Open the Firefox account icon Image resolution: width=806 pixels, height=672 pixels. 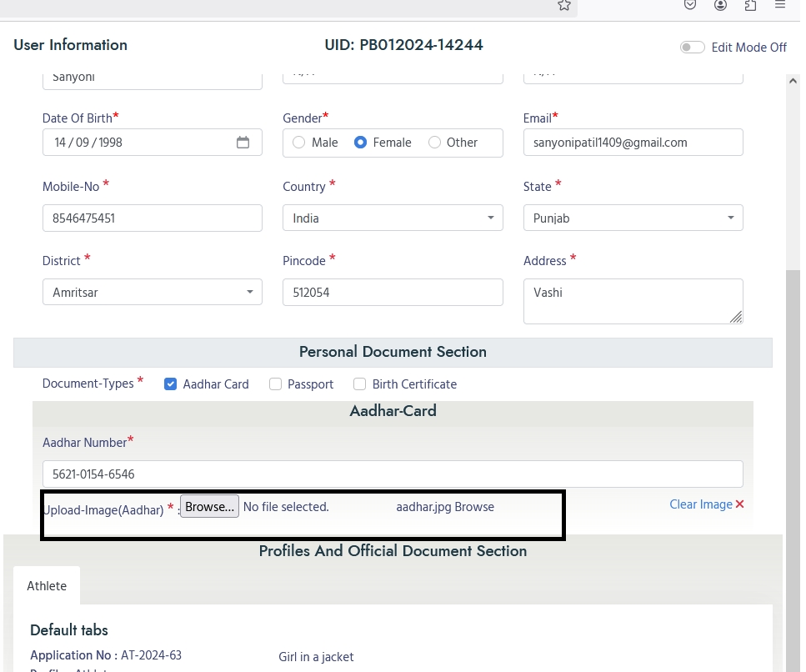tap(720, 5)
